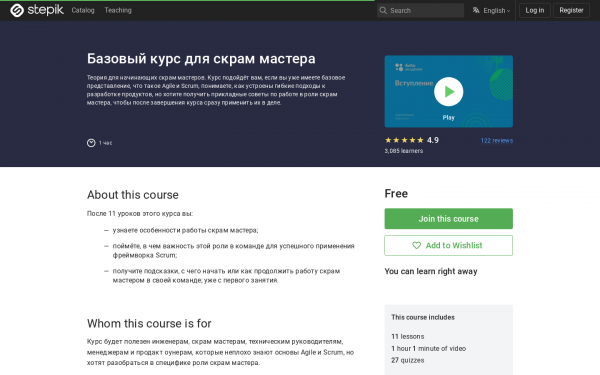Focus the Search input field
This screenshot has height=375, width=600.
pos(420,10)
